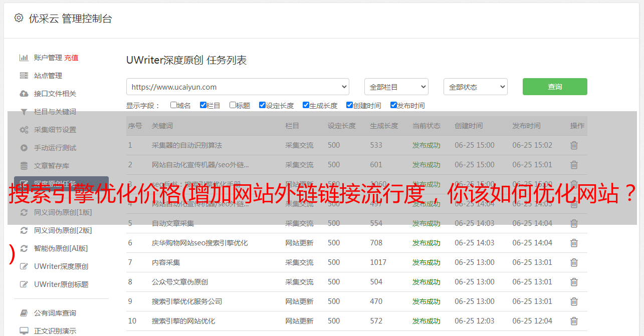Click the 操作 column header
Viewport: 644px width, 336px height.
[x=577, y=126]
